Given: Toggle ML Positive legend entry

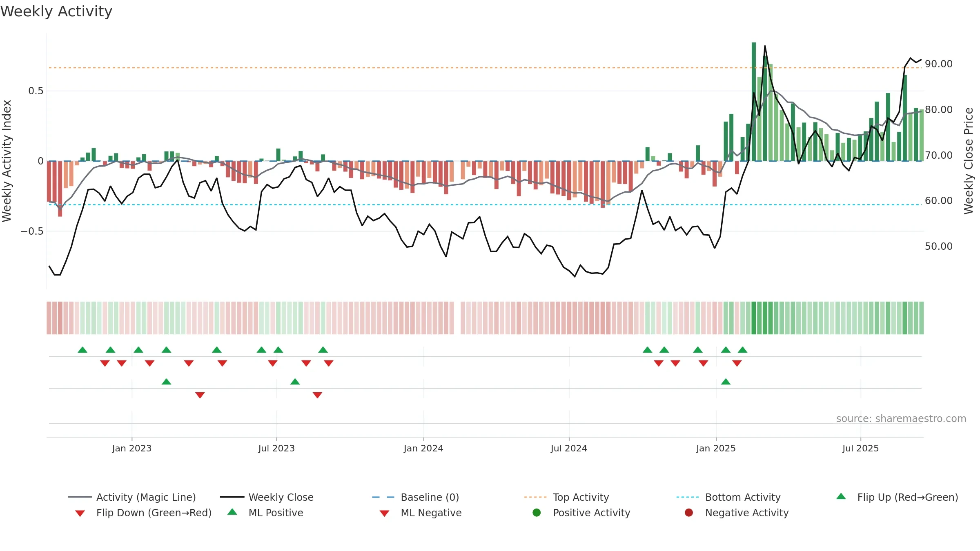Looking at the screenshot, I should coord(265,513).
